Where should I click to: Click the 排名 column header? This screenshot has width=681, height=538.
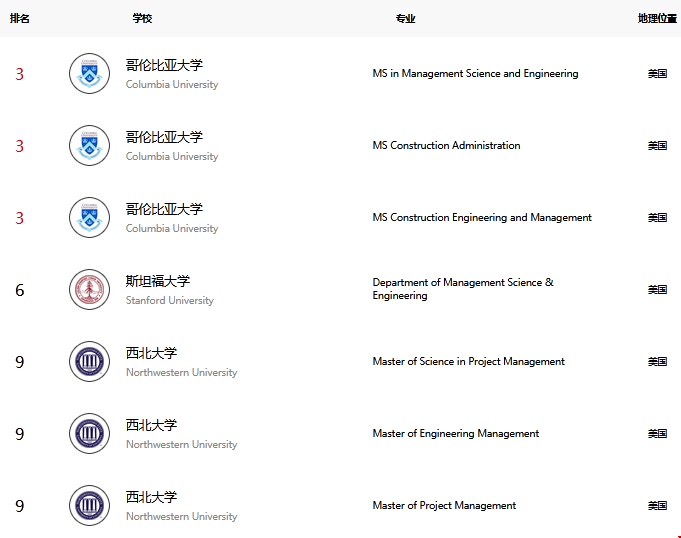tap(20, 18)
